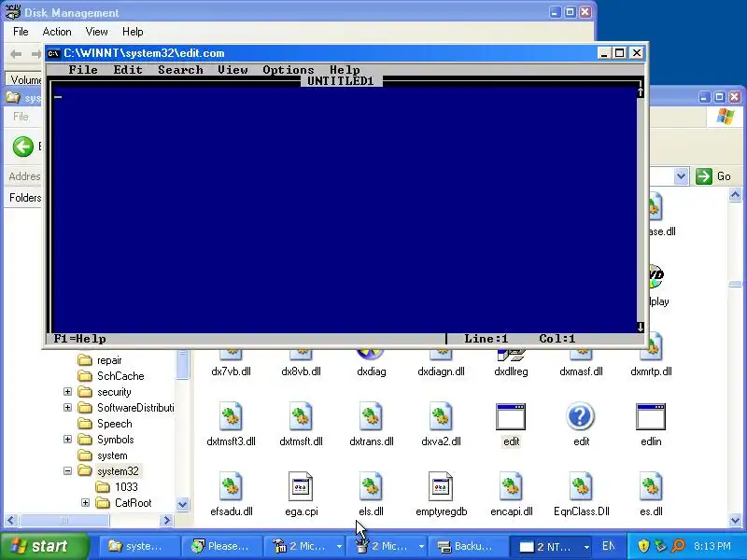Viewport: 747px width, 560px height.
Task: Open the NT taskbar group dropdown
Action: (x=587, y=547)
